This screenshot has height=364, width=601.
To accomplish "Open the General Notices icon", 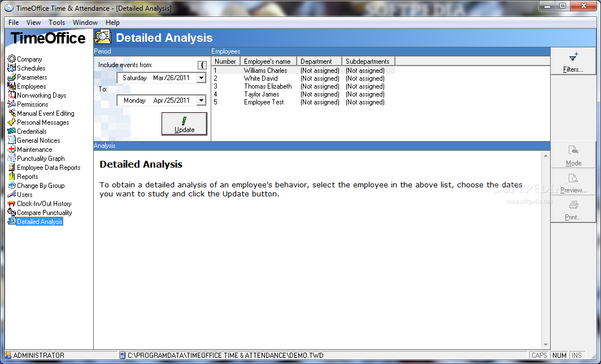I will tap(11, 140).
